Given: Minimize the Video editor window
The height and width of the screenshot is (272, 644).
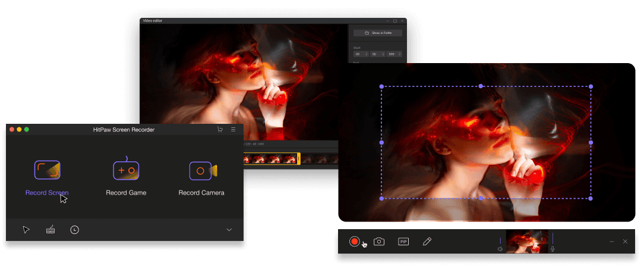Looking at the screenshot, I should pyautogui.click(x=388, y=21).
